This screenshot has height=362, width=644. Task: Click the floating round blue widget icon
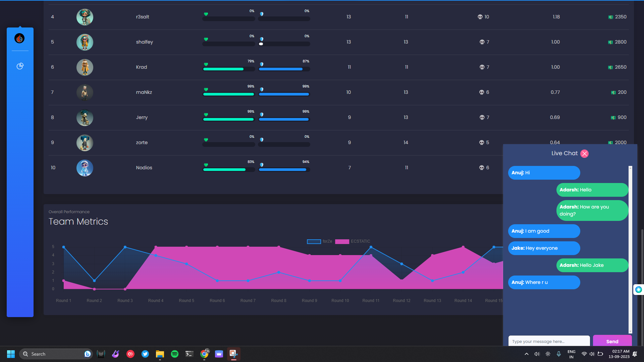(x=638, y=290)
